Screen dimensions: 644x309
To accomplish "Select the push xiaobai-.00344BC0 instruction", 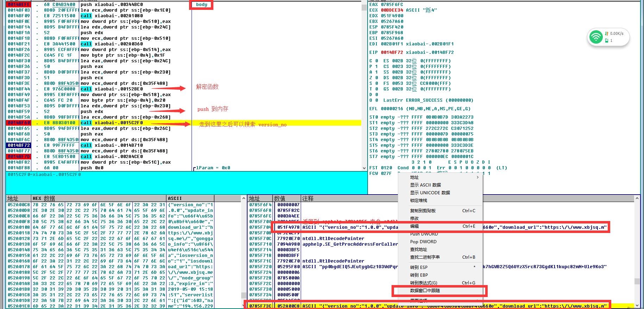I will tap(112, 5).
